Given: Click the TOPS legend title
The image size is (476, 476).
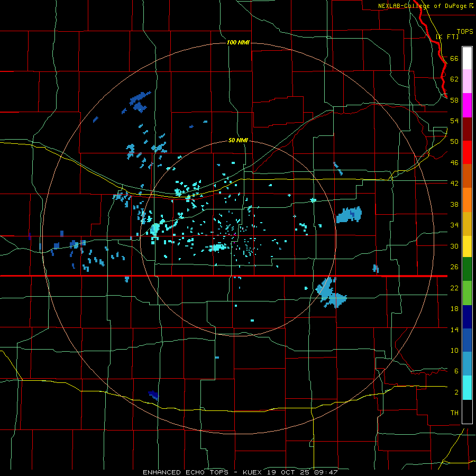Looking at the screenshot, I should 465,32.
